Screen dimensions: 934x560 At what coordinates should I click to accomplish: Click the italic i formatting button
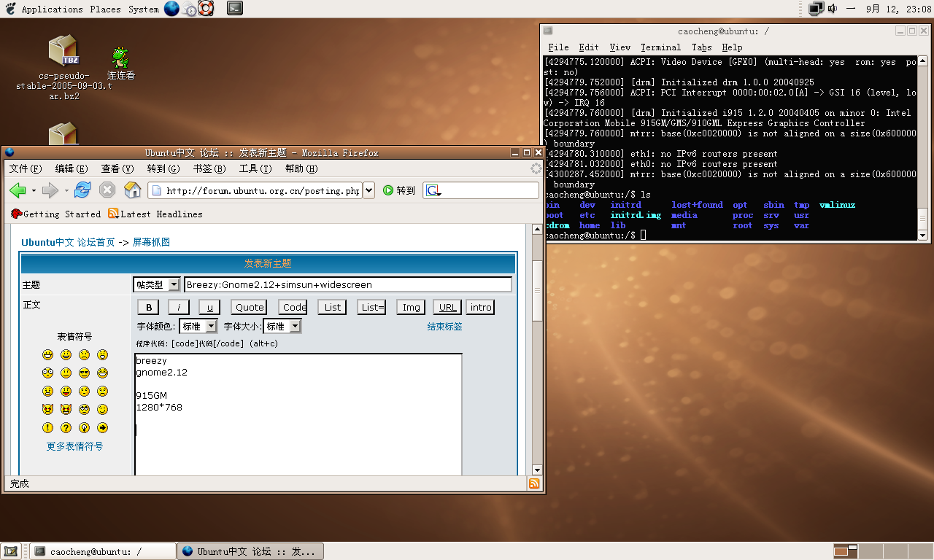tap(179, 307)
